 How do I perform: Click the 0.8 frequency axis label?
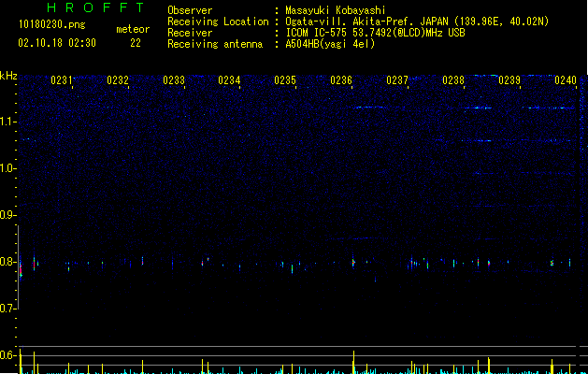(x=8, y=262)
